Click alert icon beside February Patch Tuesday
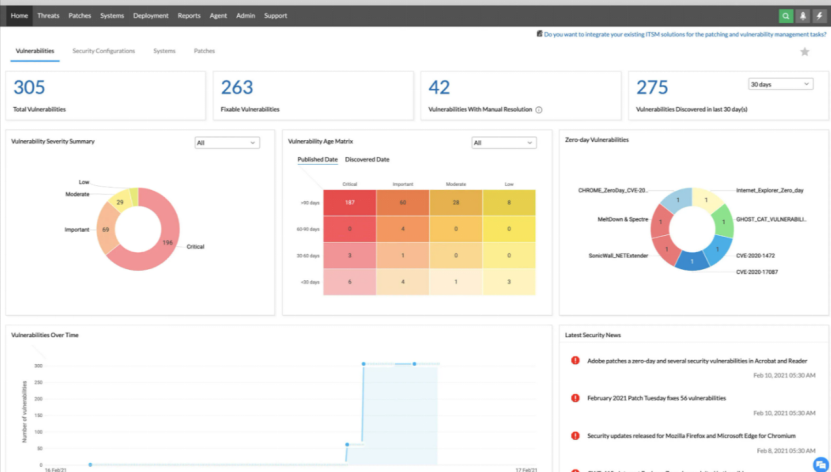831x472 pixels. click(x=575, y=398)
